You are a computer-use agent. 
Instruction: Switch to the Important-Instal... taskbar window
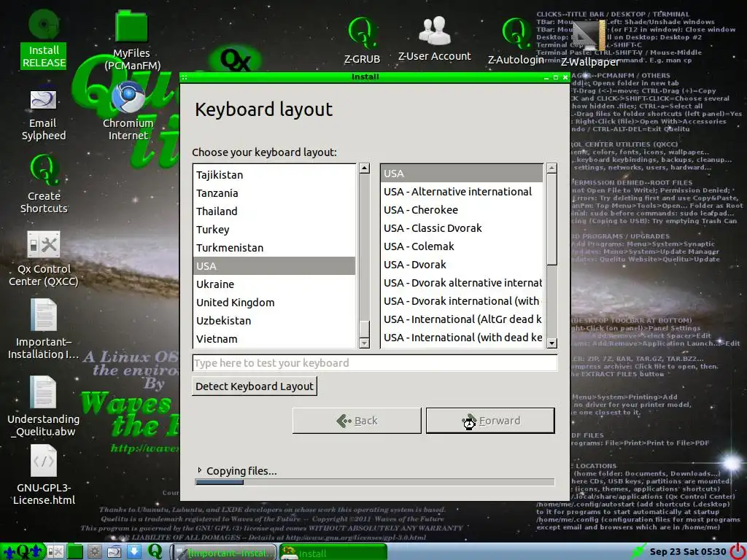[224, 553]
